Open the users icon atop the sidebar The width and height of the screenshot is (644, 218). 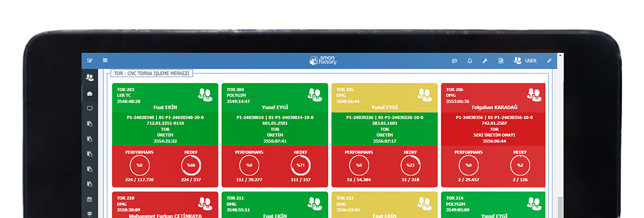coord(89,77)
